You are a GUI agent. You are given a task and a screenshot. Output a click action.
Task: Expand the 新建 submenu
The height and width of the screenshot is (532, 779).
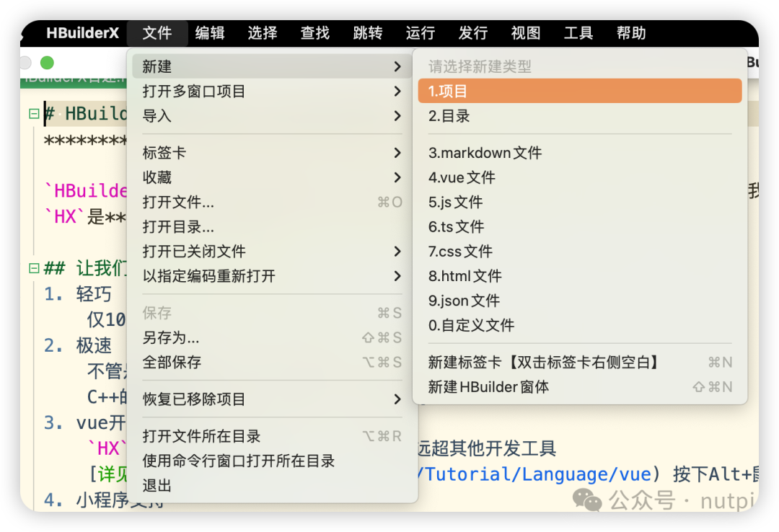(x=272, y=66)
